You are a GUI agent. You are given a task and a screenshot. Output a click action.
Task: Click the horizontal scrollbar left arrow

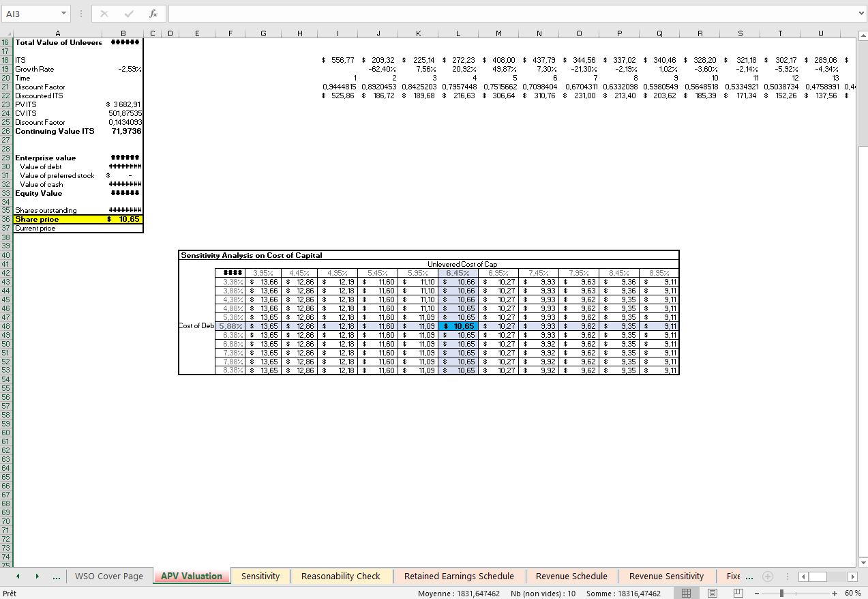[x=803, y=576]
